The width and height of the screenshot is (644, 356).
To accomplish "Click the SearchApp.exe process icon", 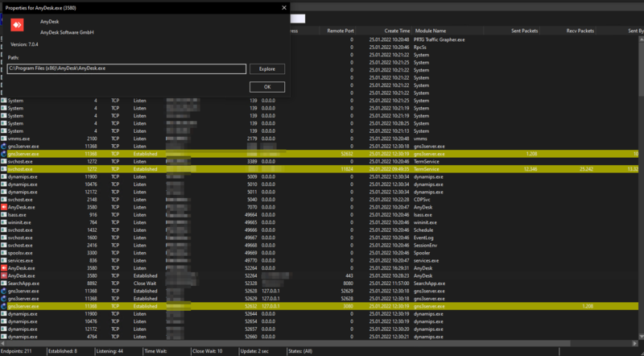I will [x=3, y=284].
